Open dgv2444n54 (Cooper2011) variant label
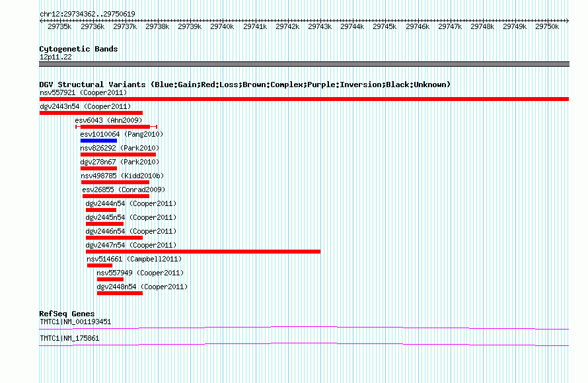This screenshot has height=383, width=588. coord(131,203)
